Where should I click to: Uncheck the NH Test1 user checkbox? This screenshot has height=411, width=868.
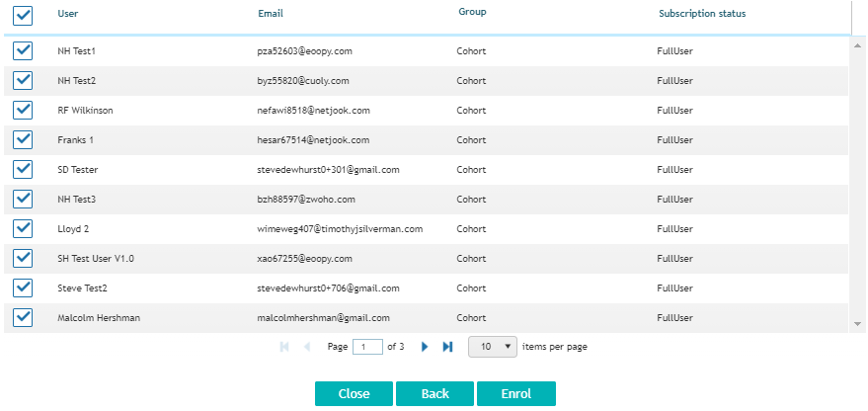(23, 51)
